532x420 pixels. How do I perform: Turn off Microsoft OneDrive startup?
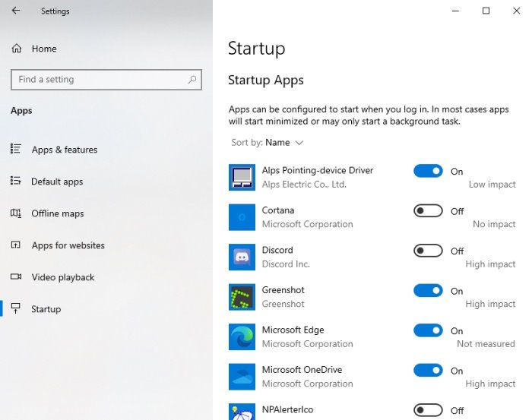(x=428, y=370)
